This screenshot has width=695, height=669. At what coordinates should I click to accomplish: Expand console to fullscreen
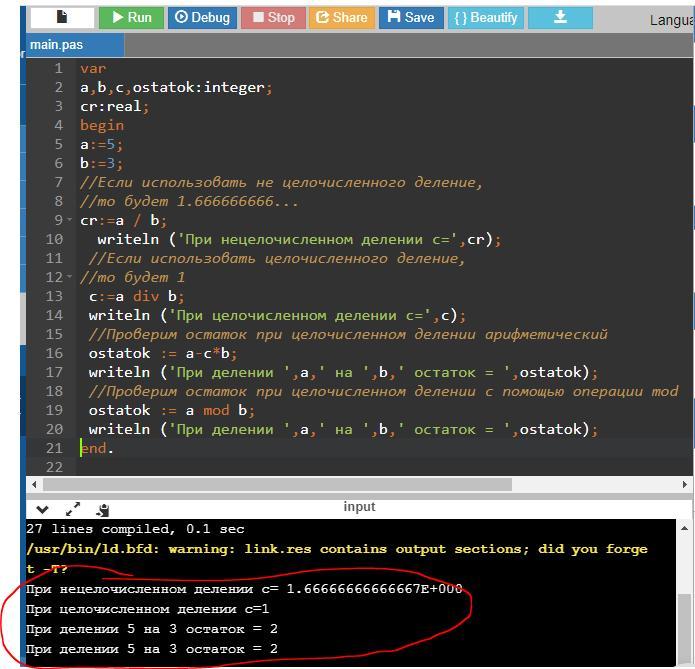coord(73,509)
